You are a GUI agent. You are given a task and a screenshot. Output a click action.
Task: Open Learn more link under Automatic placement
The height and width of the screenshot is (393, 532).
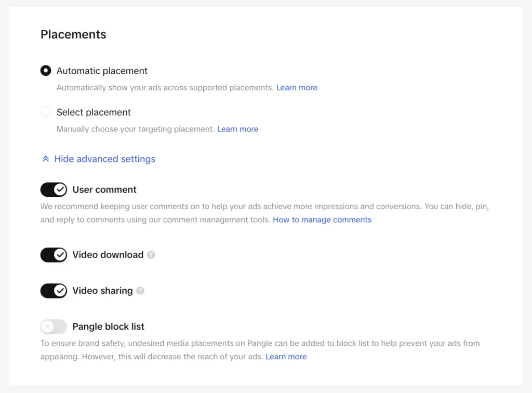tap(297, 88)
